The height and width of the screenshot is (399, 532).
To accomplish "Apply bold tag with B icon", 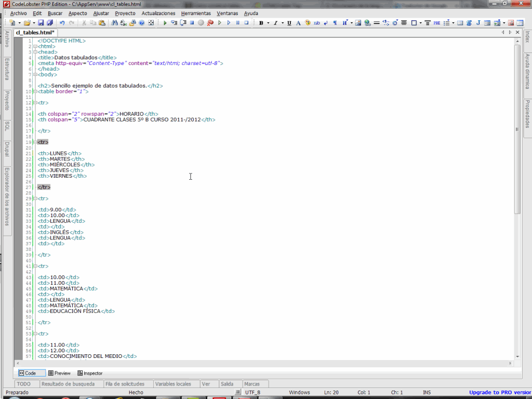I will 261,23.
